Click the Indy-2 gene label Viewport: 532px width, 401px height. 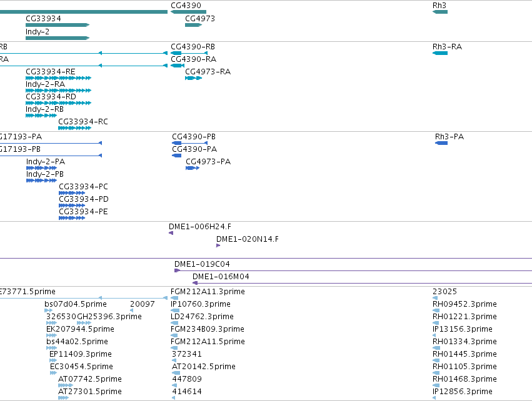point(38,32)
